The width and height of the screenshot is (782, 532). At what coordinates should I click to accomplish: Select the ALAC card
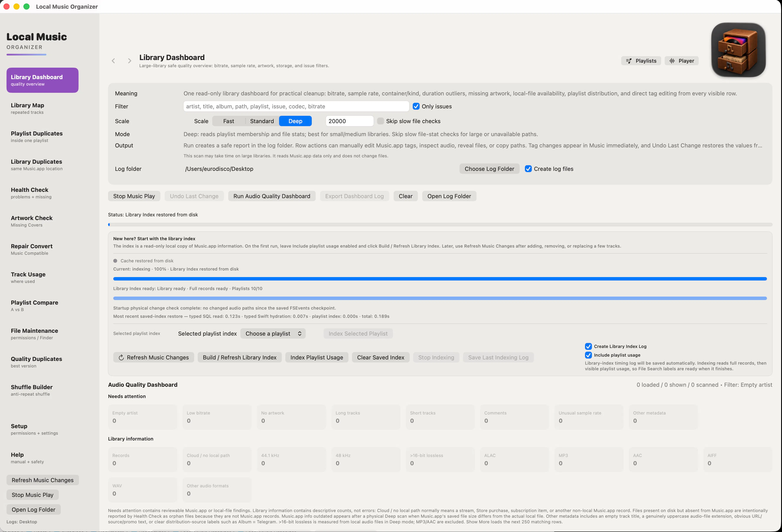[x=514, y=459]
